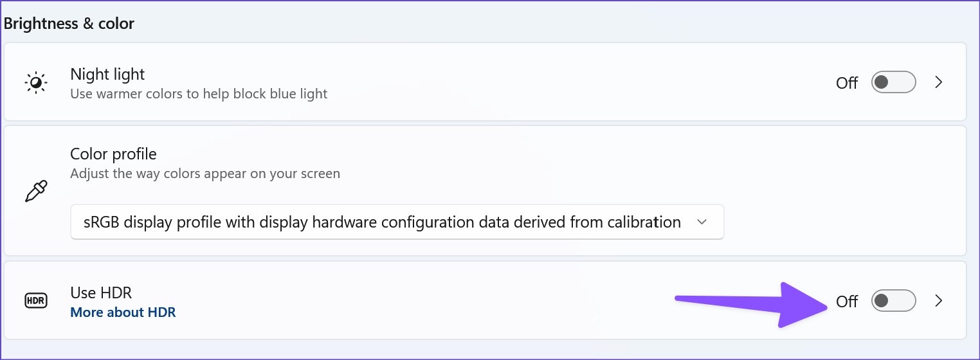Click the Brightness & color section header
The image size is (980, 360).
pyautogui.click(x=69, y=24)
